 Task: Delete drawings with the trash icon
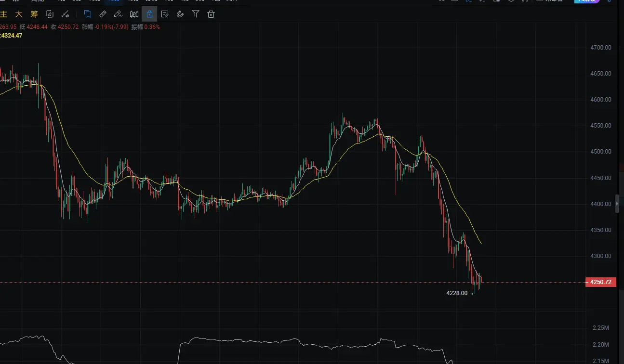(211, 14)
